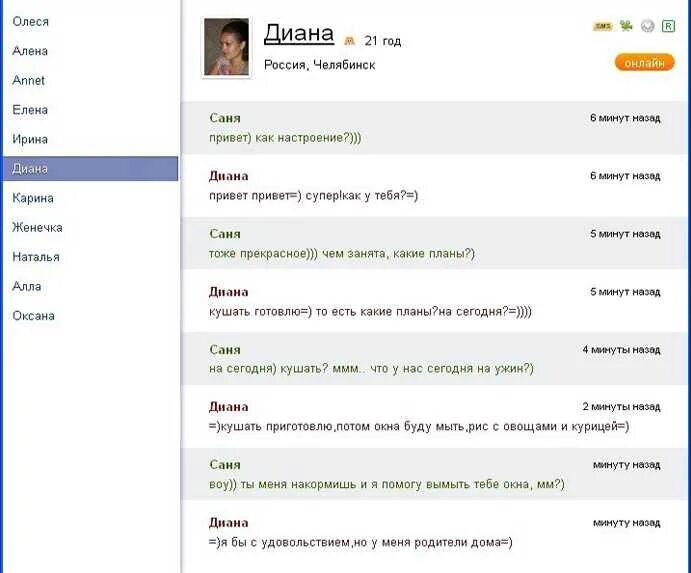Viewport: 691px width, 573px height.
Task: Open chat with Карина
Action: click(x=33, y=198)
